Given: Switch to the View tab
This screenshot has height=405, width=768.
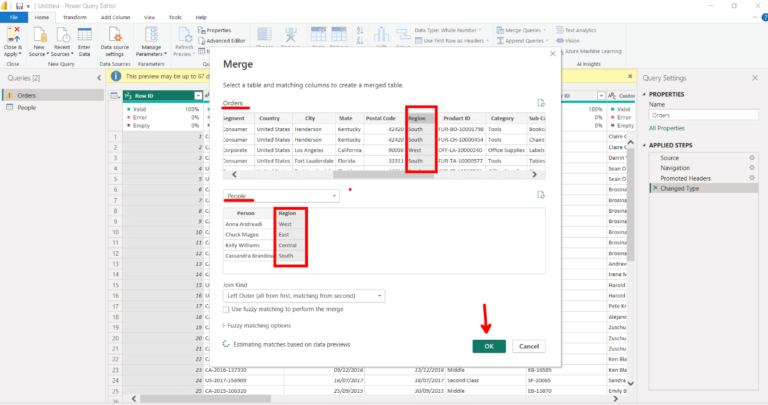Looking at the screenshot, I should (149, 17).
